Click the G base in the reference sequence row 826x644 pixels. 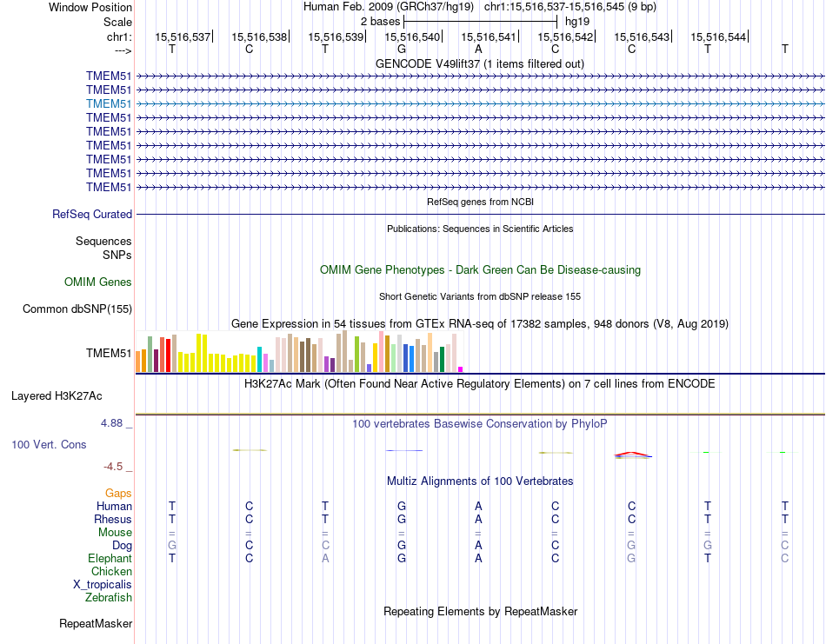402,49
